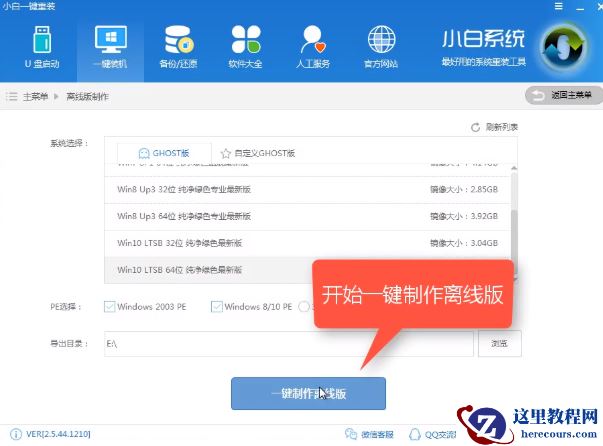Image resolution: width=603 pixels, height=446 pixels.
Task: Toggle the Windows 8/10 PE checkbox
Action: (217, 306)
